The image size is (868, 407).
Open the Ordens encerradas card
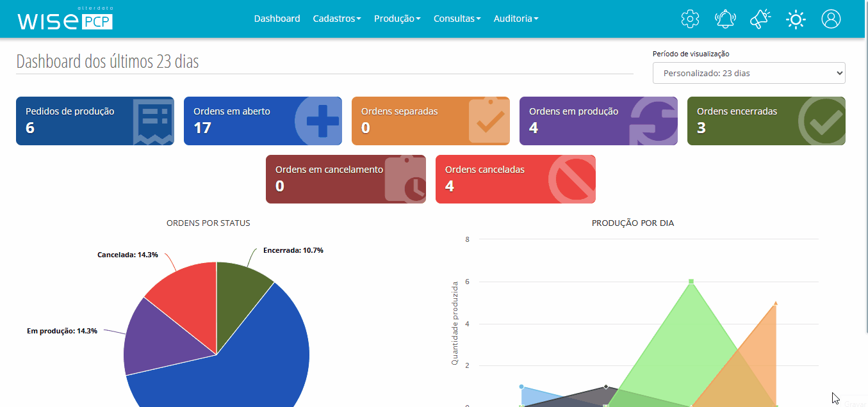click(x=766, y=121)
